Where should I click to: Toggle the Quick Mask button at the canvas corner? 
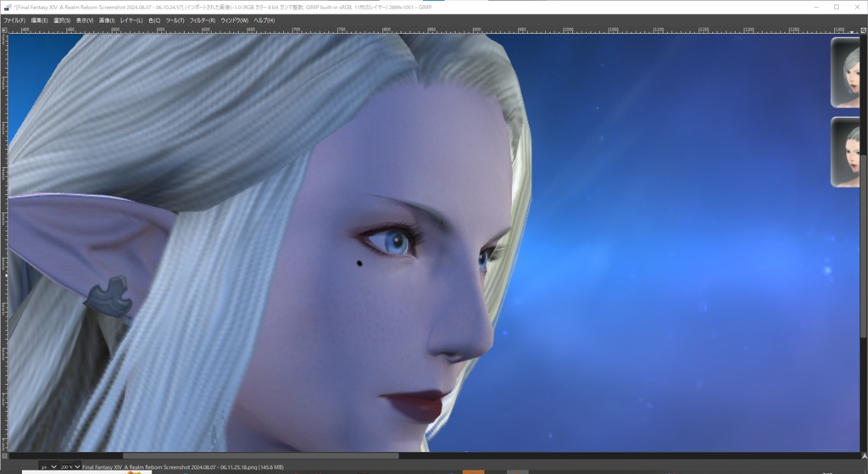pyautogui.click(x=4, y=456)
